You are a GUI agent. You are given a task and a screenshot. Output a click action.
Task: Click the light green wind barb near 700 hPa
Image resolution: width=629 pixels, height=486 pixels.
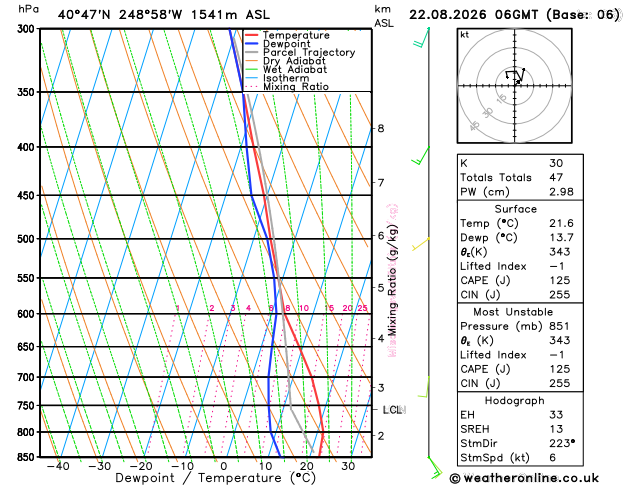[x=424, y=387]
